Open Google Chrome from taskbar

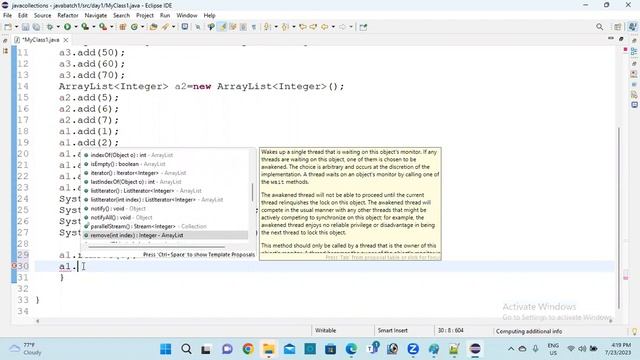tap(248, 349)
